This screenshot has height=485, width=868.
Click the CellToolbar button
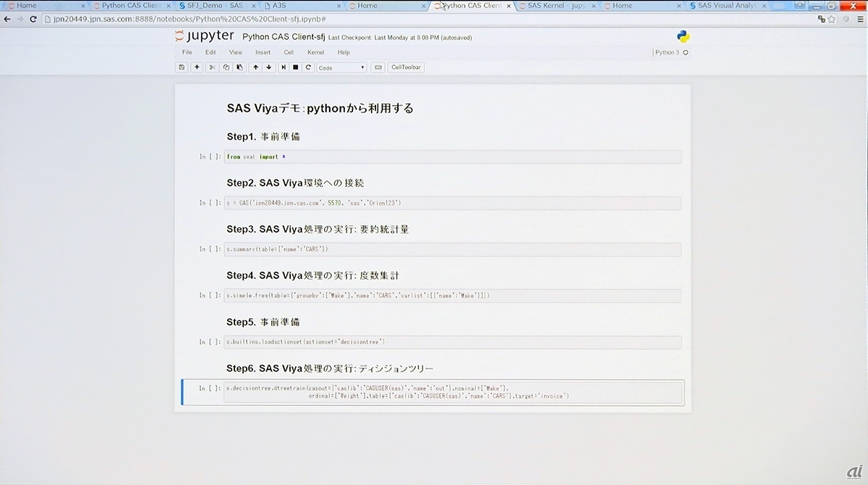click(406, 67)
